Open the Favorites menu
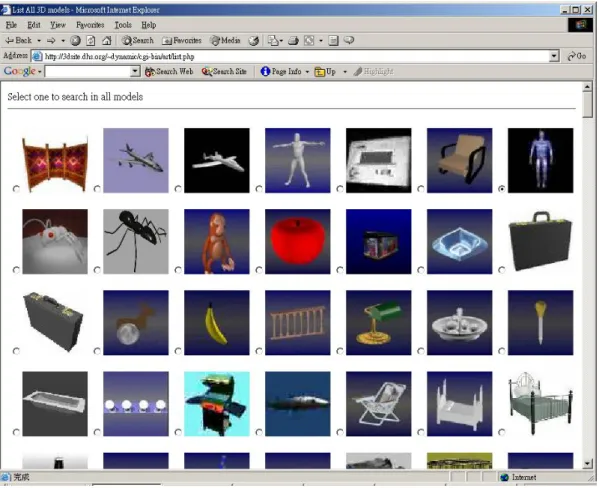Viewport: 599px width, 488px height. click(90, 25)
